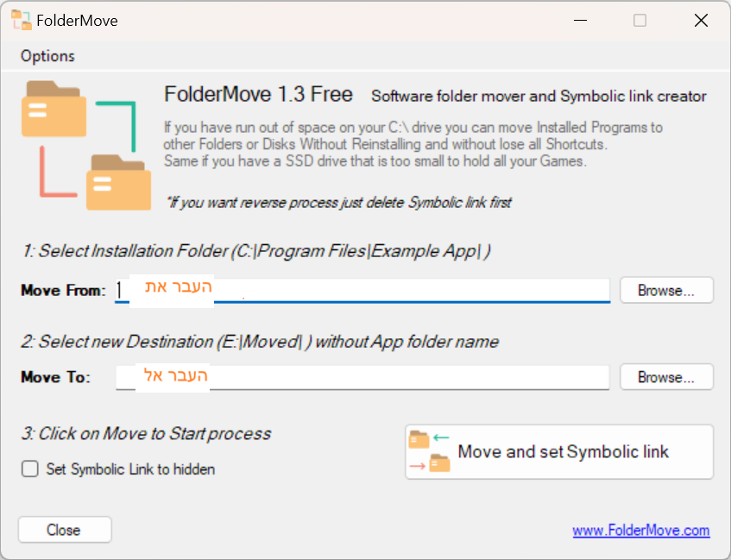
Task: Minimize the FolderMove window
Action: tap(580, 21)
